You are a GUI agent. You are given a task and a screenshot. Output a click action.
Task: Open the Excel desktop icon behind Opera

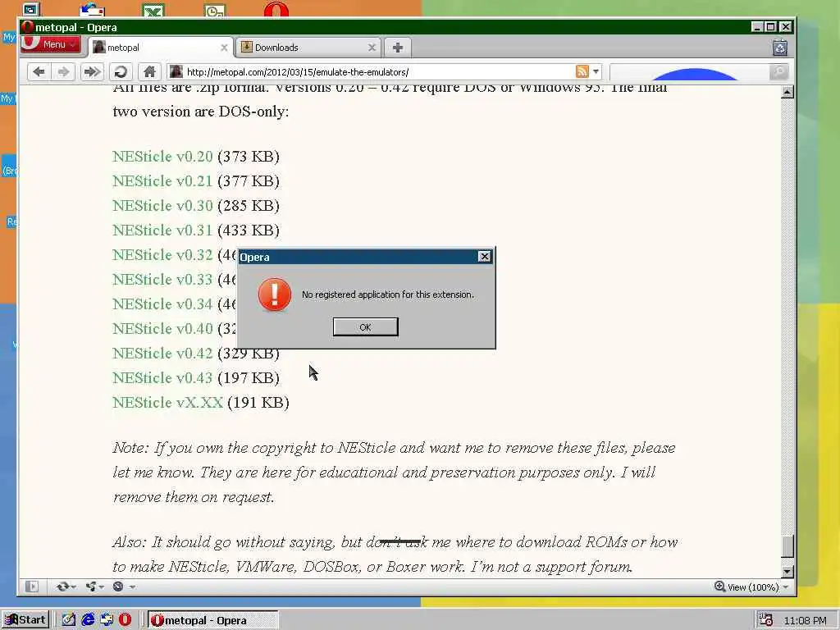pyautogui.click(x=153, y=10)
